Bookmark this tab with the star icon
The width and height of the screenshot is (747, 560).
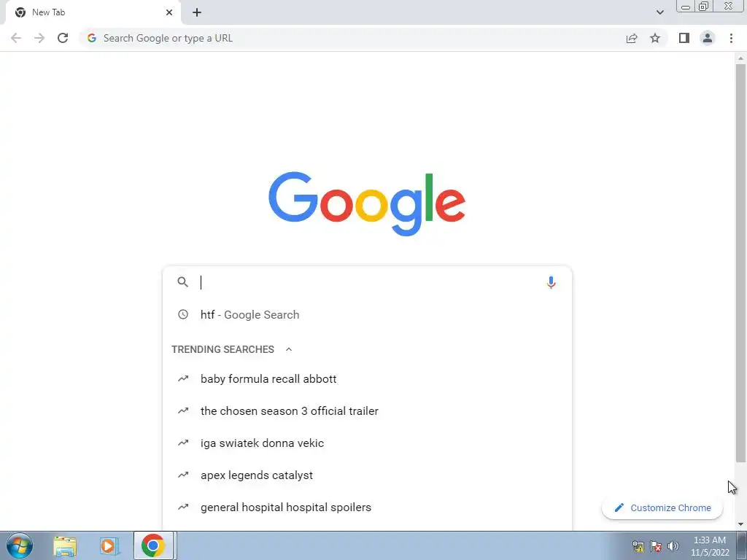[655, 38]
